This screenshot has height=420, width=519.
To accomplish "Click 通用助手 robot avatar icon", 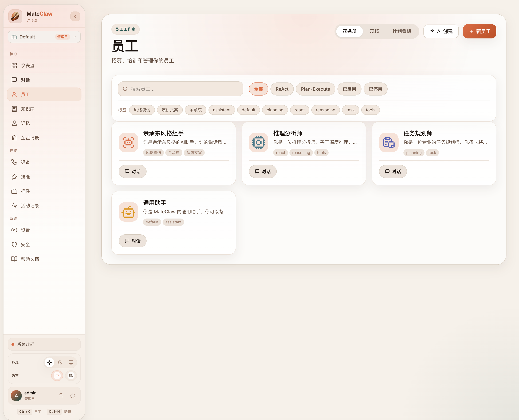I will [128, 212].
